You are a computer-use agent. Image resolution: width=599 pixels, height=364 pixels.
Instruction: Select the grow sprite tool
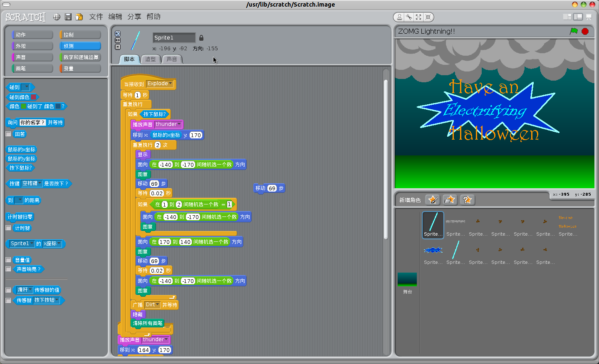click(418, 17)
